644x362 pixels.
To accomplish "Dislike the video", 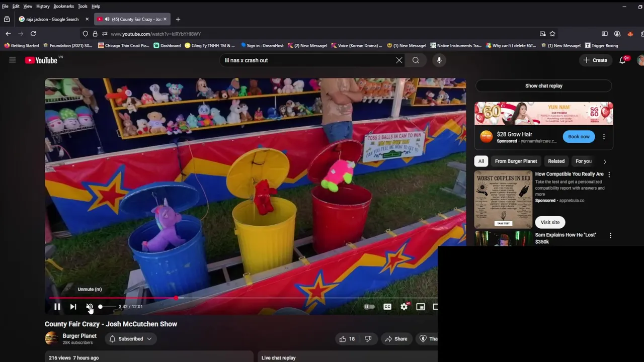I will (x=368, y=339).
